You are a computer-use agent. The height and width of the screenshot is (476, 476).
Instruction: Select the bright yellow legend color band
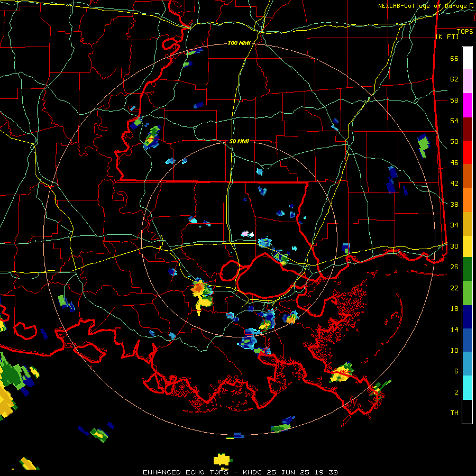pos(467,246)
